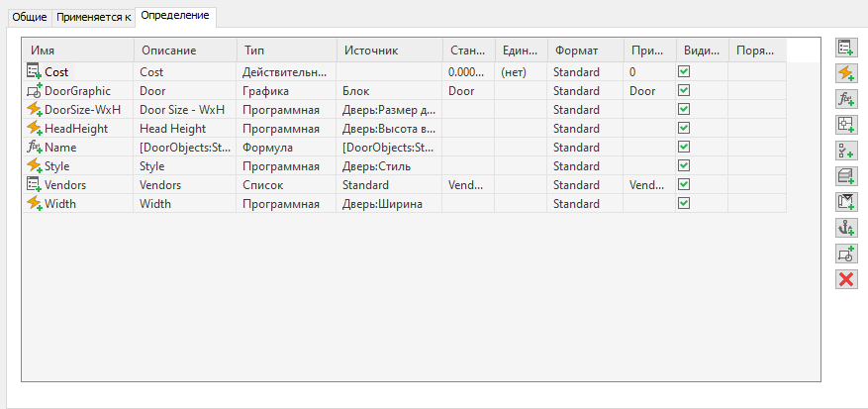Click the red X delete icon
The width and height of the screenshot is (868, 409).
(x=845, y=278)
